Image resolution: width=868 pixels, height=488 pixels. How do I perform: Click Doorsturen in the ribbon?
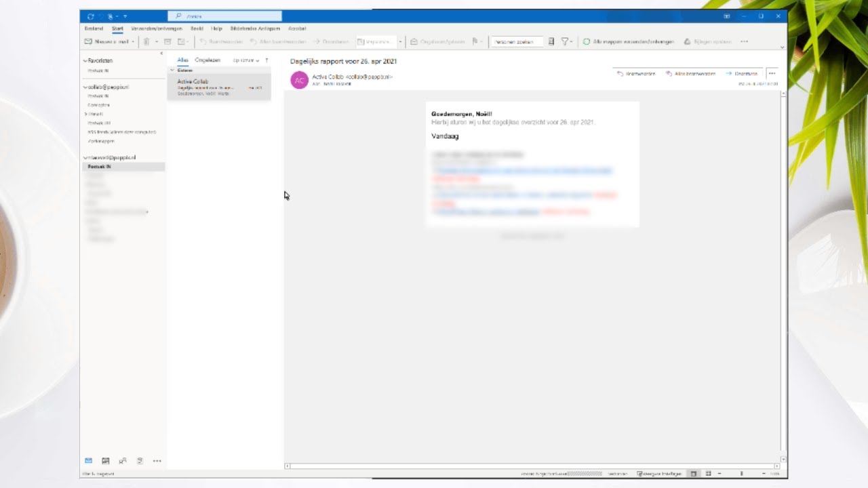tap(332, 41)
